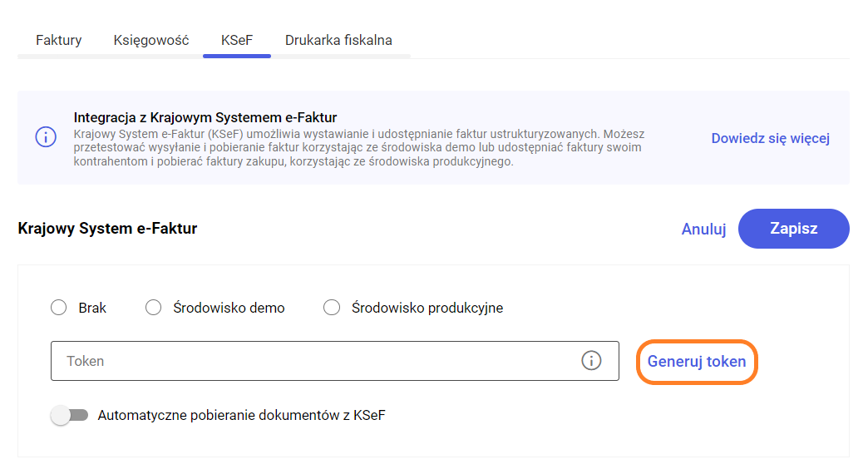This screenshot has width=868, height=474.
Task: Click the Integracja z Krajowym Systemem e-Faktur title
Action: pos(205,117)
